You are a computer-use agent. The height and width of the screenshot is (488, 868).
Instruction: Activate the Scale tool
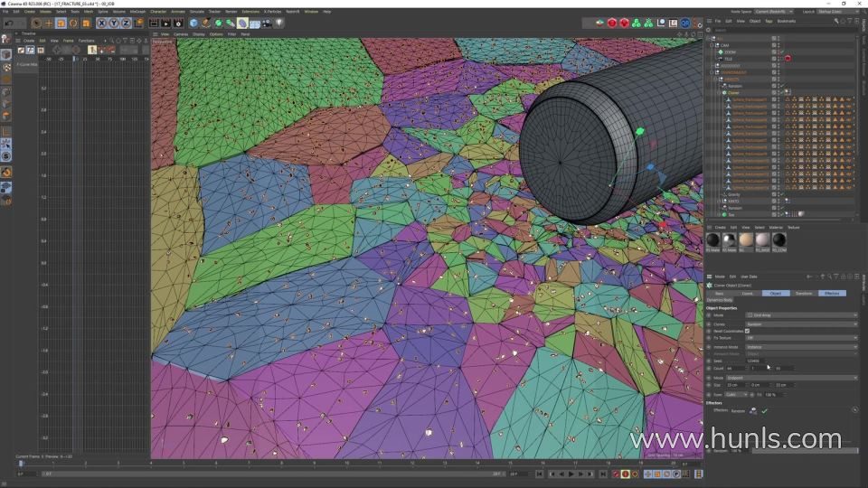click(61, 23)
